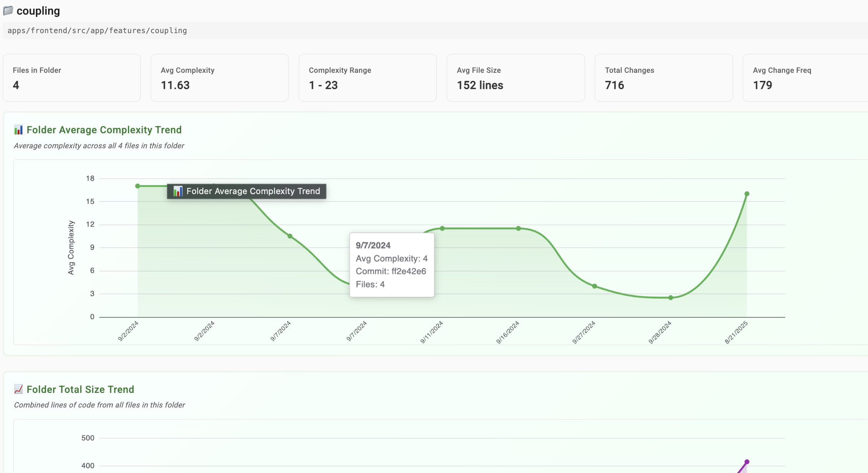This screenshot has width=868, height=473.
Task: Click bar chart icon beside Complexity Trend heading
Action: coord(18,130)
